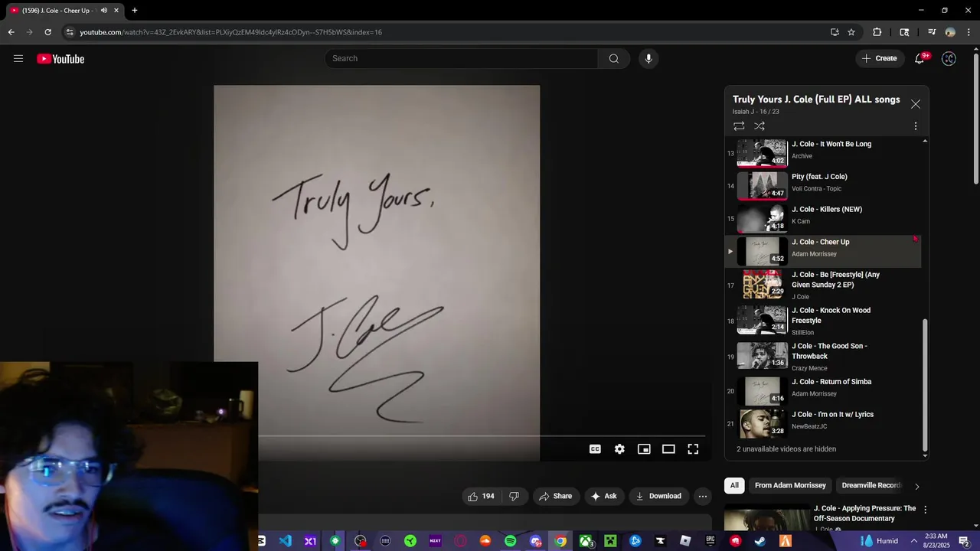Viewport: 980px width, 551px height.
Task: Play 'J. Cole - Knock On Wood Freestyle'
Action: [823, 321]
